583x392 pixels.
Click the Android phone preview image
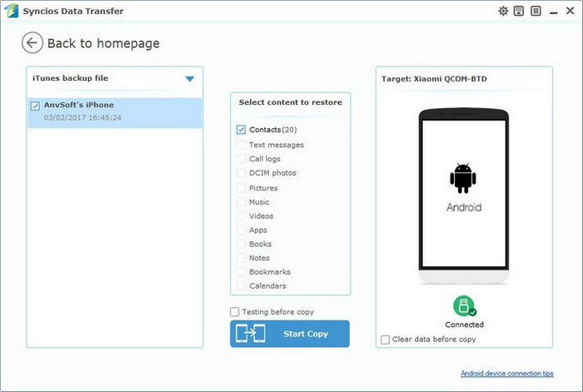tap(464, 196)
